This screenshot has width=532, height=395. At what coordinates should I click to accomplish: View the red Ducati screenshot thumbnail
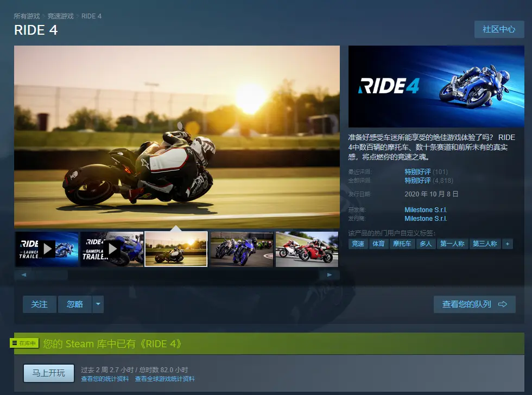[307, 249]
